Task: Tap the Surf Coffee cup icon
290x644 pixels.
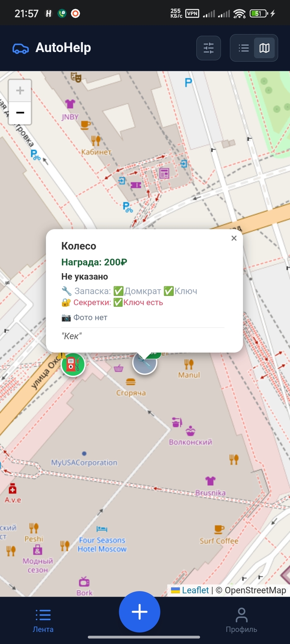Action: [x=219, y=529]
